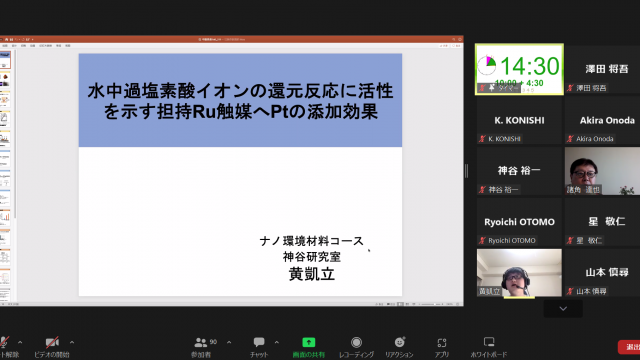640x360 pixels.
Task: Select the video tile of man with glasses
Action: pyautogui.click(x=602, y=171)
